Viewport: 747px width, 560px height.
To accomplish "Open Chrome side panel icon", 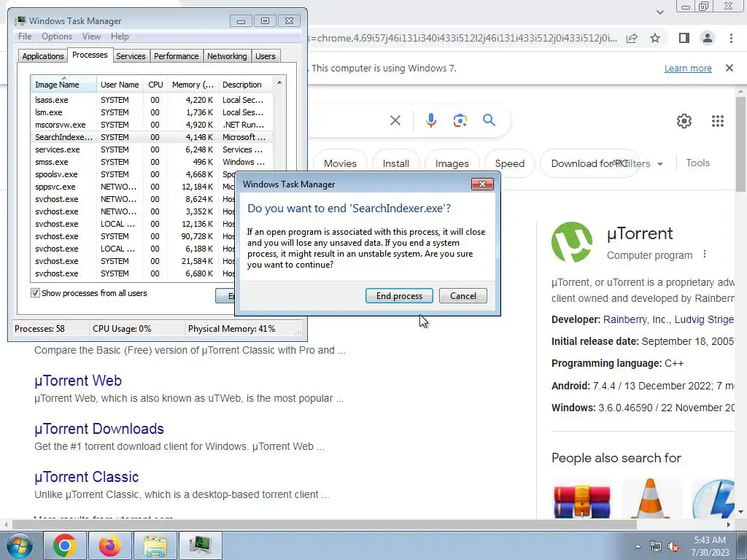I will tap(684, 38).
